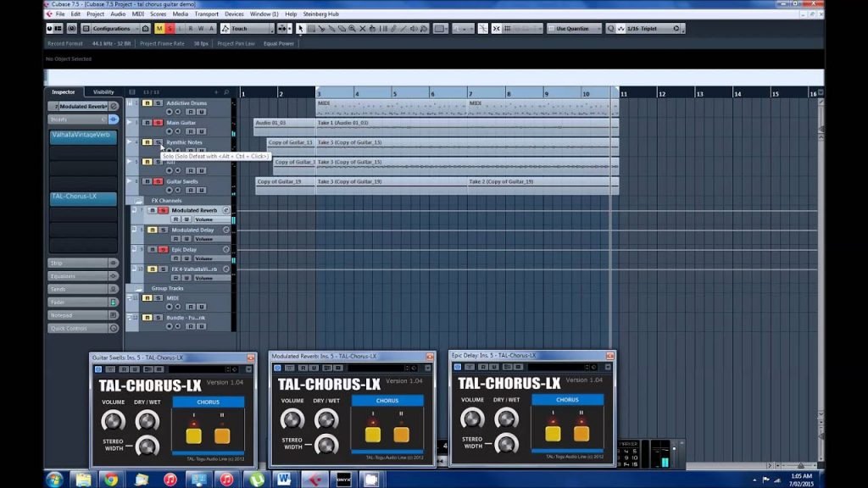The image size is (868, 488).
Task: Click the Add Track plus icon
Action: tap(216, 91)
